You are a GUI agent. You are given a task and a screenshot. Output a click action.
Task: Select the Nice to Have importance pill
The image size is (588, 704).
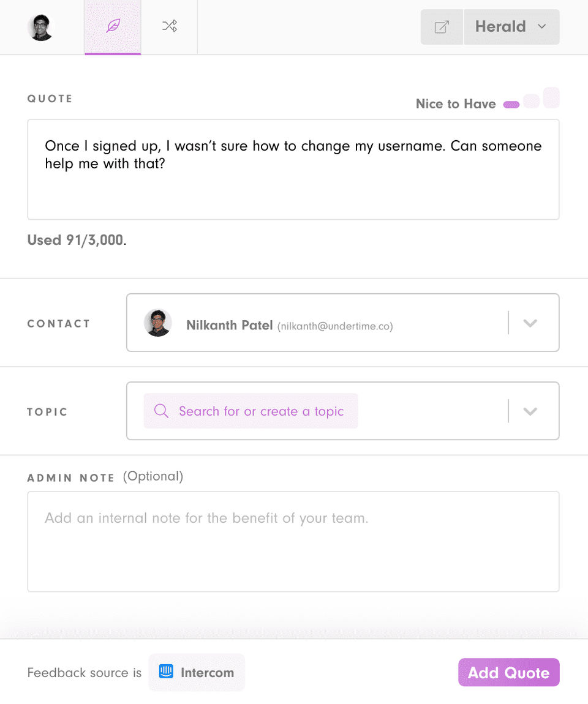pos(511,105)
